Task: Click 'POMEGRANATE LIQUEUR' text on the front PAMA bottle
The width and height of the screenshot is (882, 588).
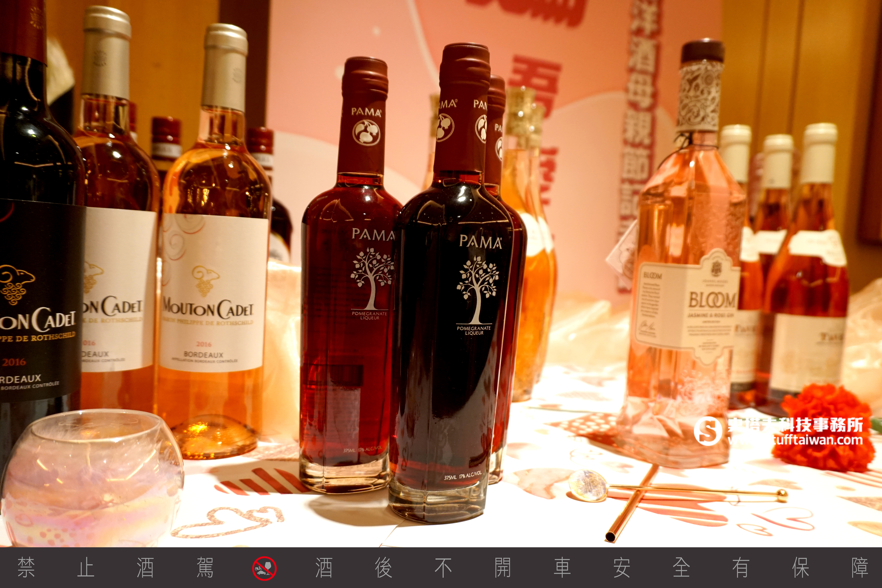Action: coord(474,330)
